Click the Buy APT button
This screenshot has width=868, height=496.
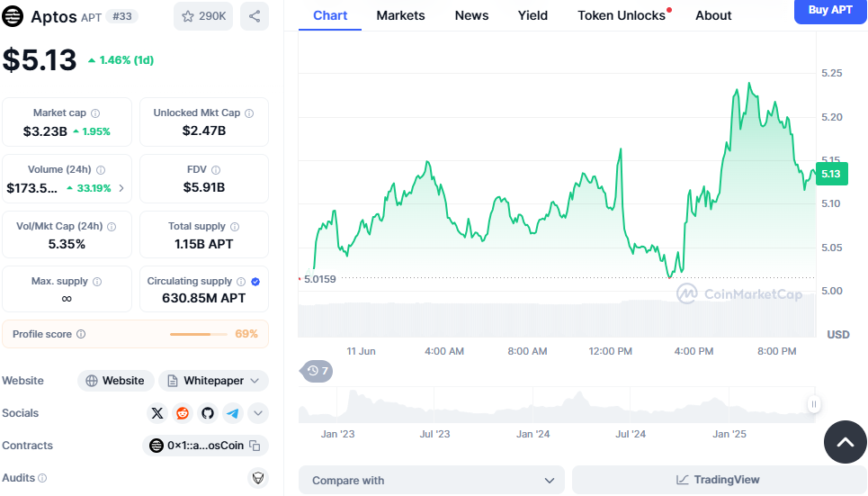coord(830,11)
